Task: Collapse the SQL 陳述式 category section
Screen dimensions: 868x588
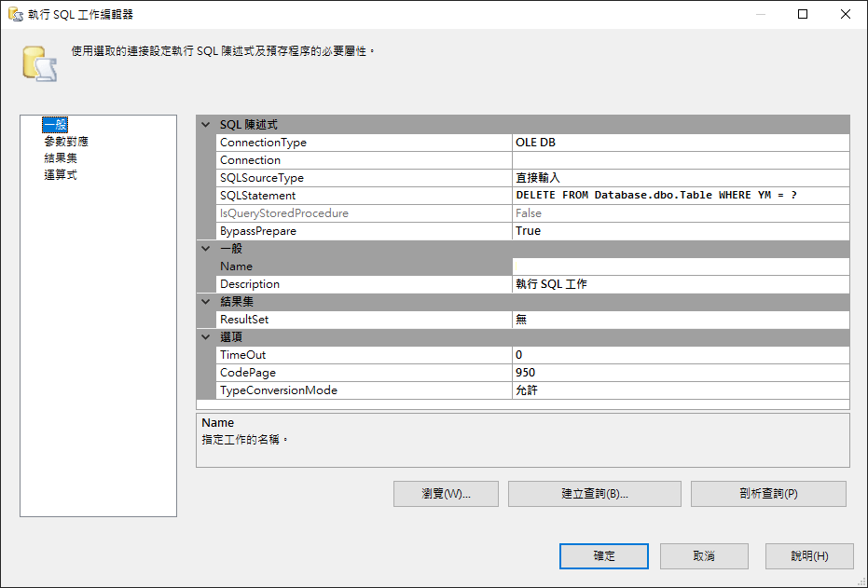Action: 206,125
